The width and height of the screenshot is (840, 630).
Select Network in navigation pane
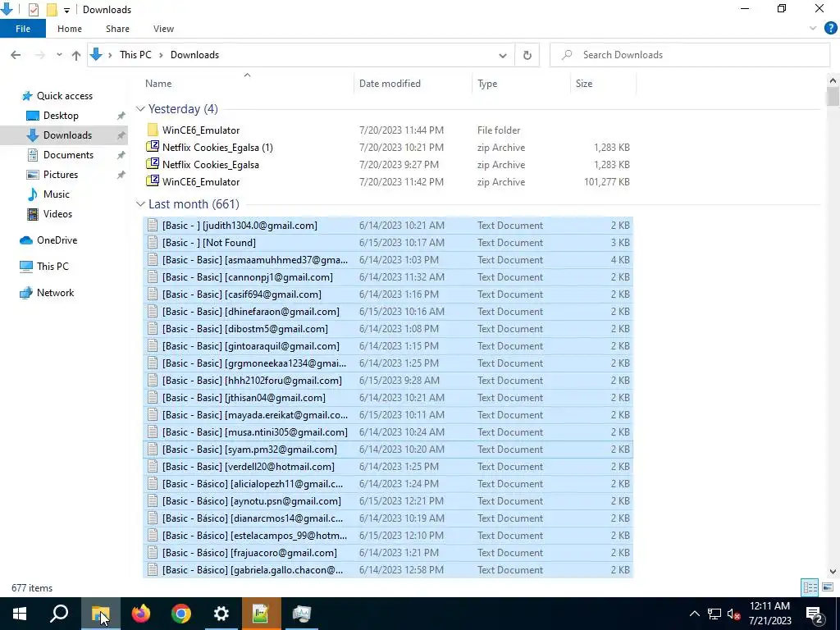tap(55, 293)
